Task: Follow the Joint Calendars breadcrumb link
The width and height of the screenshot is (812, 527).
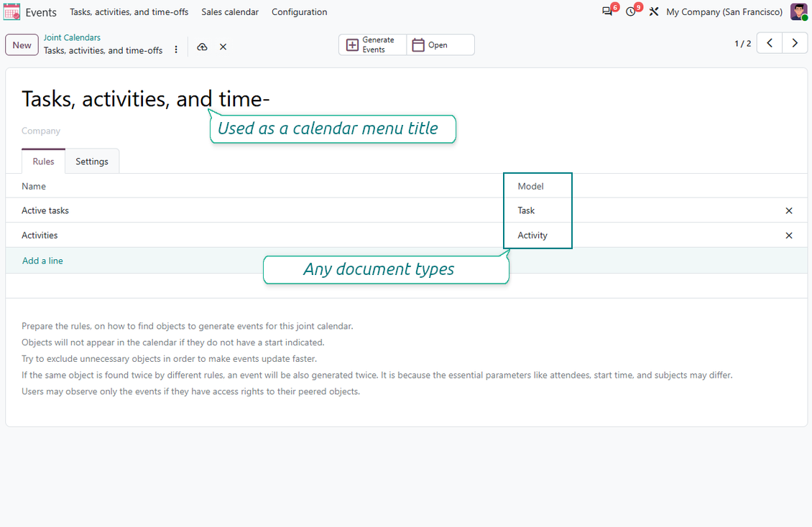Action: click(x=72, y=37)
